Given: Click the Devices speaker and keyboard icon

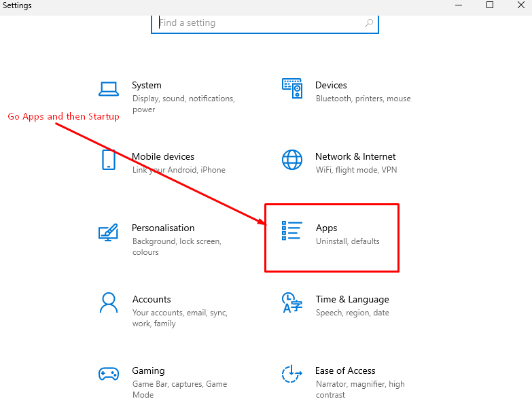Looking at the screenshot, I should [292, 88].
